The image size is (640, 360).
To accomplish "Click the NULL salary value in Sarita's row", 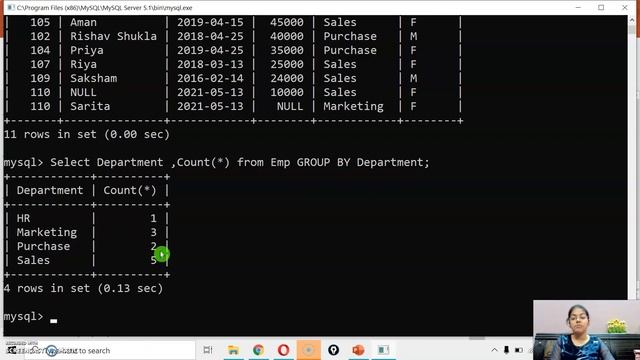I will tap(290, 107).
